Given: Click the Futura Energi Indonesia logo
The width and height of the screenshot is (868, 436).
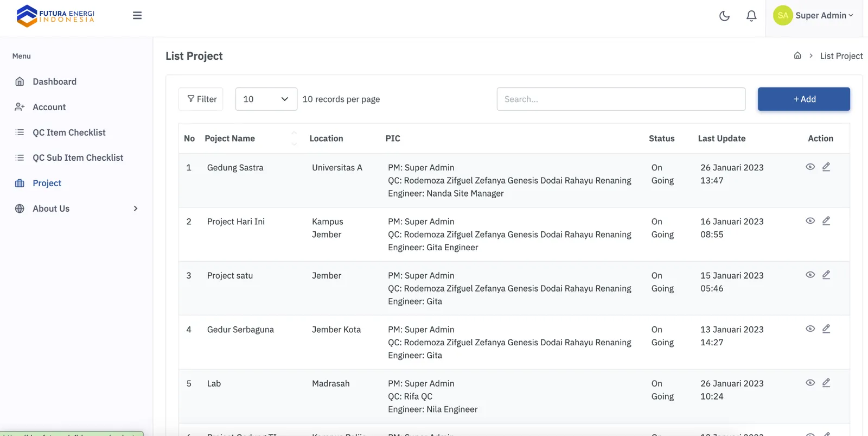Looking at the screenshot, I should [x=55, y=16].
